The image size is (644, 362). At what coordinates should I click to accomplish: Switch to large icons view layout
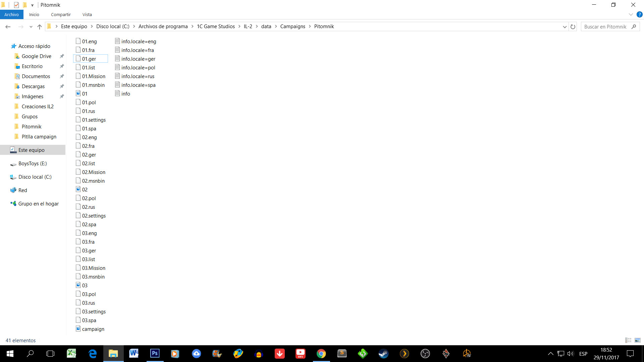click(x=638, y=340)
